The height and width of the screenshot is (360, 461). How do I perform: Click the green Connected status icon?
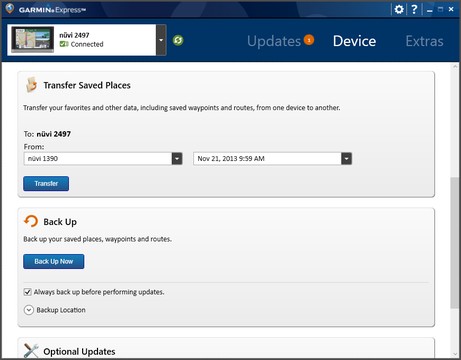[x=64, y=44]
